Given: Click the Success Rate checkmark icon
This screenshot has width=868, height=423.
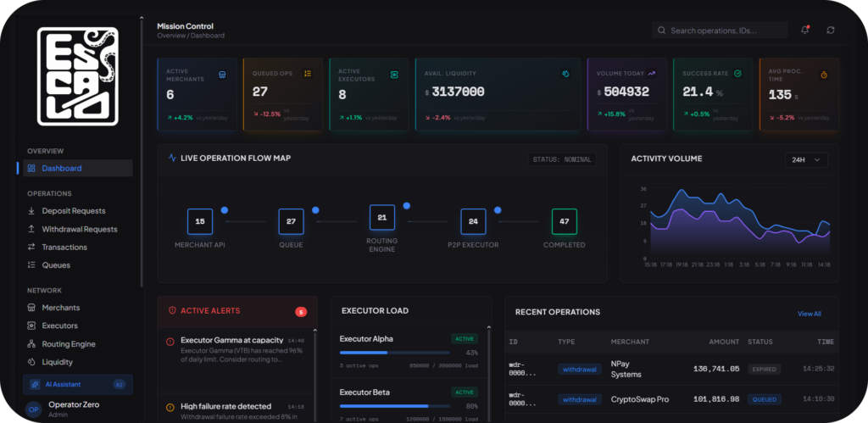Looking at the screenshot, I should point(737,73).
